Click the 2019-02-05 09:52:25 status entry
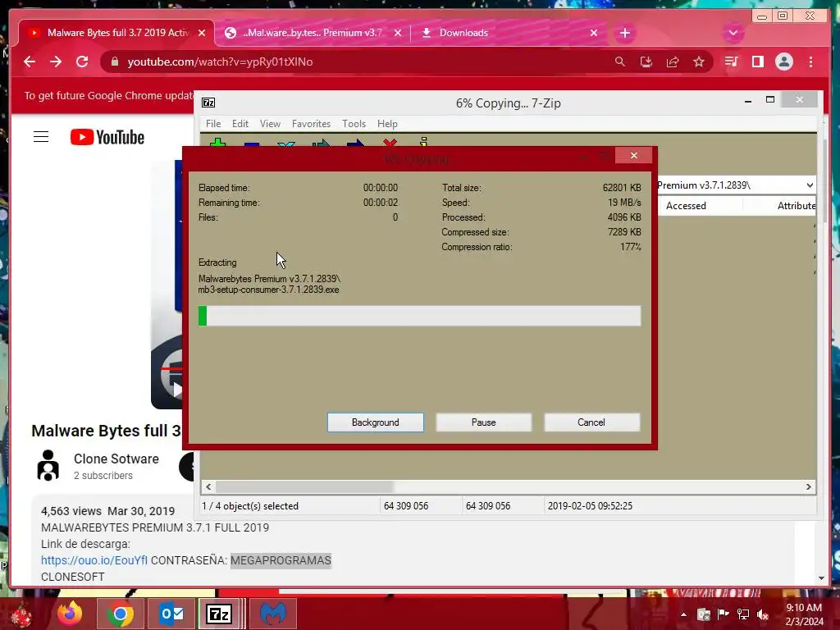The width and height of the screenshot is (840, 630). click(x=590, y=505)
